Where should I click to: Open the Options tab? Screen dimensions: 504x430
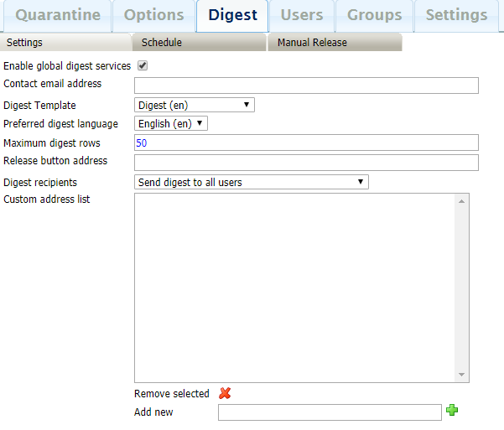tap(153, 15)
